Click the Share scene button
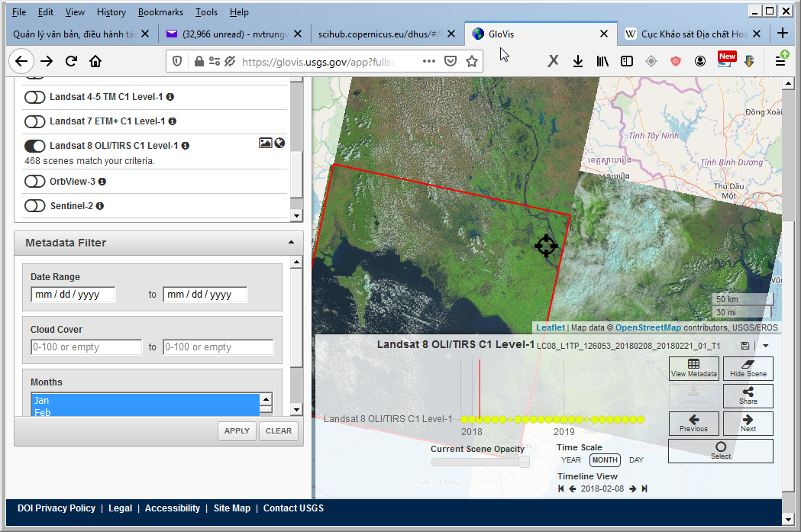 click(748, 396)
